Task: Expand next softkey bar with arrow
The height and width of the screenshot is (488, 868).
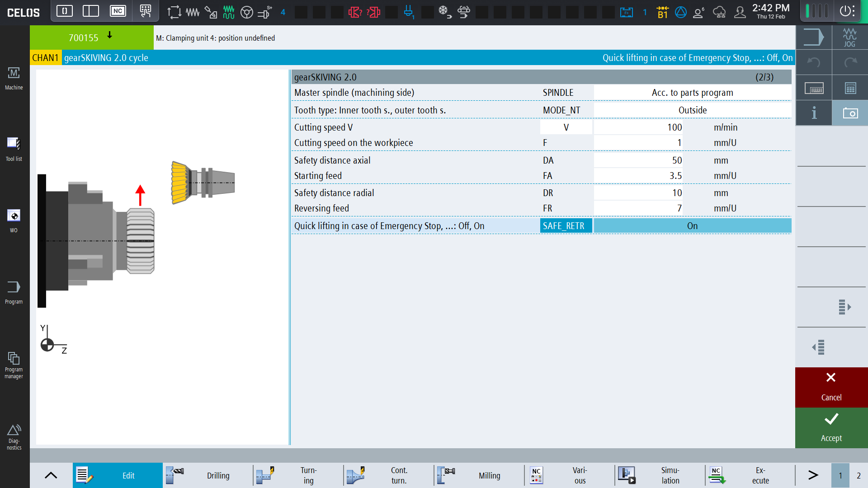Action: coord(813,475)
